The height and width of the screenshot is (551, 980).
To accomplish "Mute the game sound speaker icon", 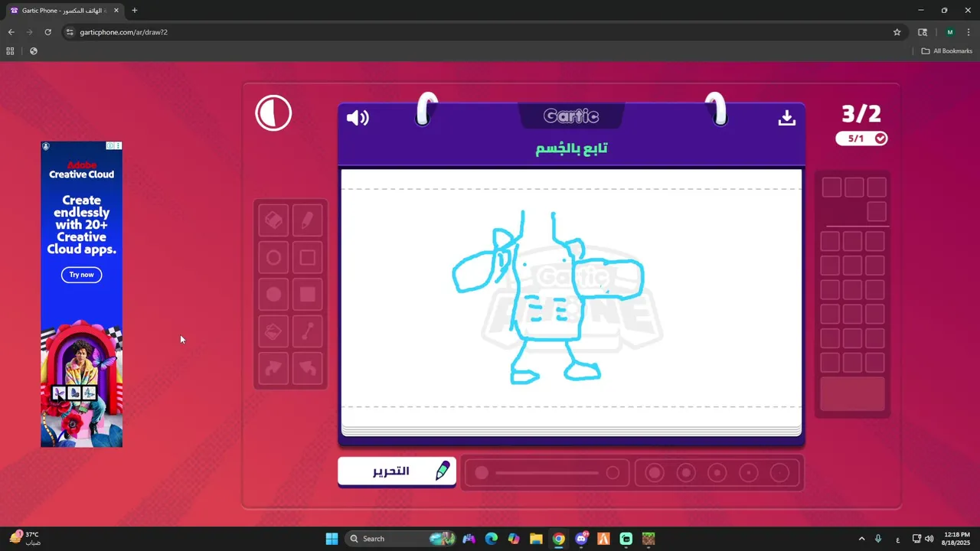I will (x=358, y=118).
